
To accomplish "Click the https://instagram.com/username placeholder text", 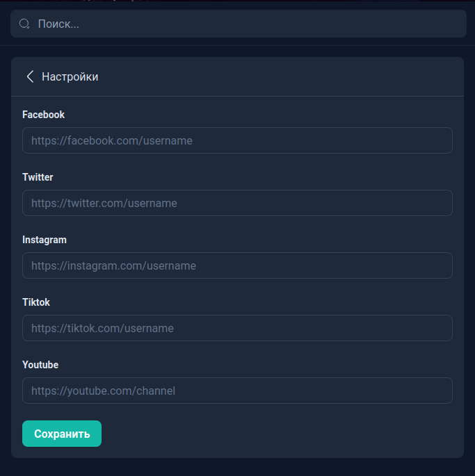I will pos(113,265).
